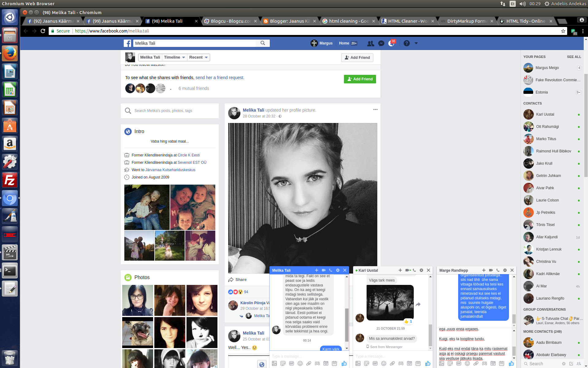Reload the page with the browser refresh button

(x=43, y=31)
